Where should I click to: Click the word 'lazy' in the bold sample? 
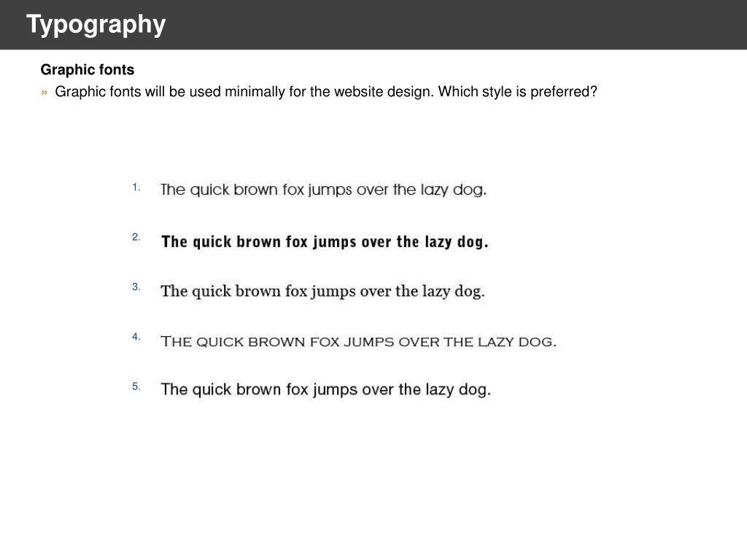point(438,242)
